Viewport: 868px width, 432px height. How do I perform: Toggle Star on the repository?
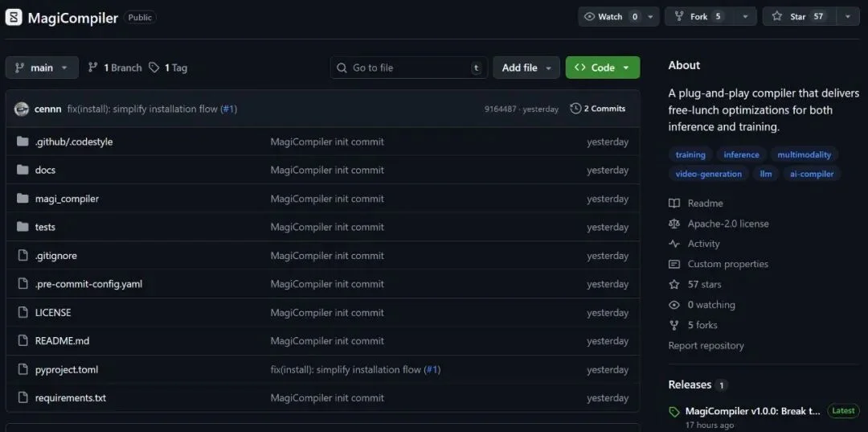click(x=799, y=16)
